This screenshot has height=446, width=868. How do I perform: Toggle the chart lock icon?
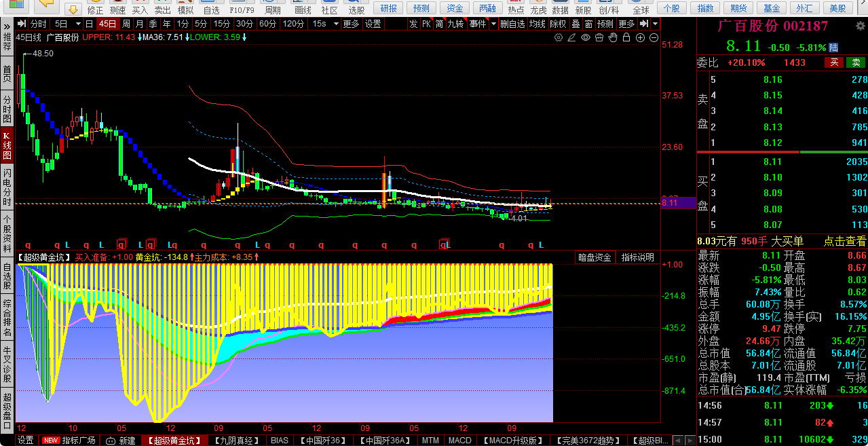[x=626, y=38]
